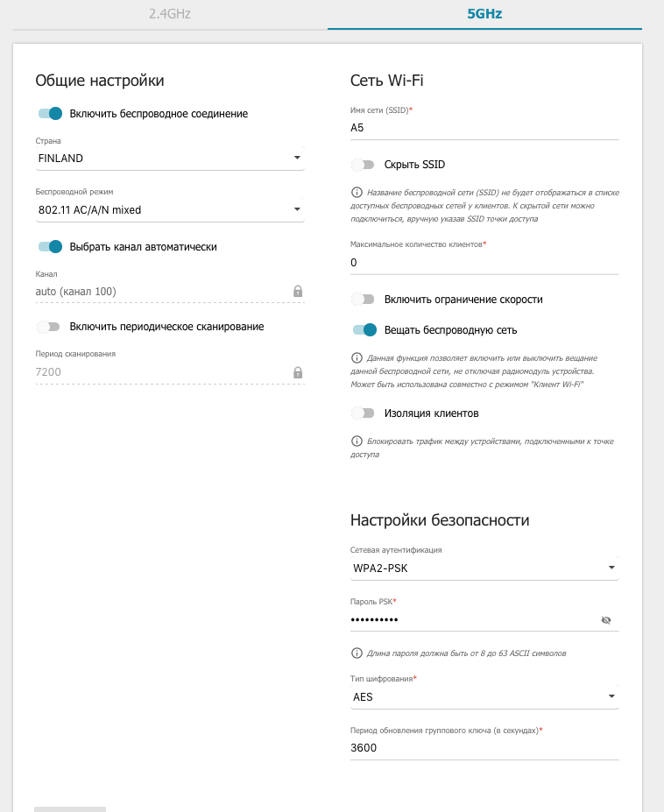This screenshot has width=664, height=812.
Task: Click the info icon under Вещать беспроводную сеть
Action: pyautogui.click(x=357, y=358)
